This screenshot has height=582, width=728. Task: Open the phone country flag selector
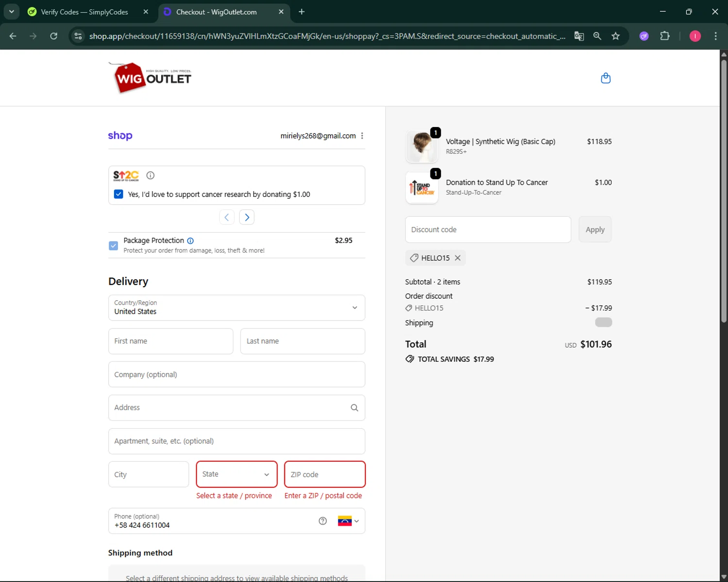(348, 521)
